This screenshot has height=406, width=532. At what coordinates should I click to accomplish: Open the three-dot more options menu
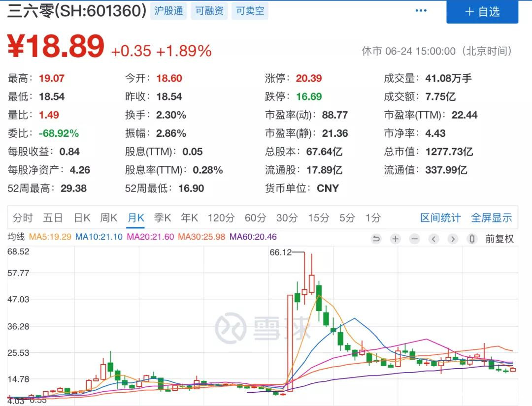coord(421,11)
